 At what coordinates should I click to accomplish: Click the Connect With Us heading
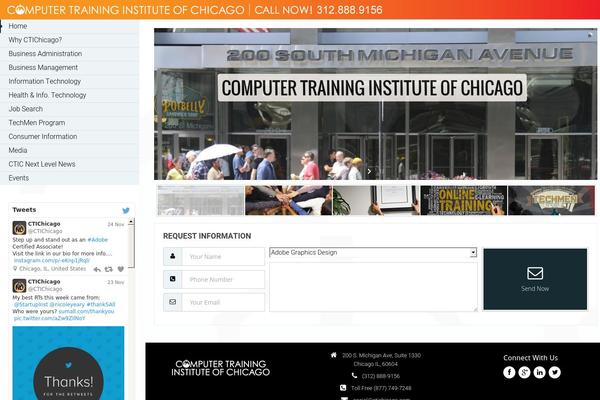(x=530, y=358)
